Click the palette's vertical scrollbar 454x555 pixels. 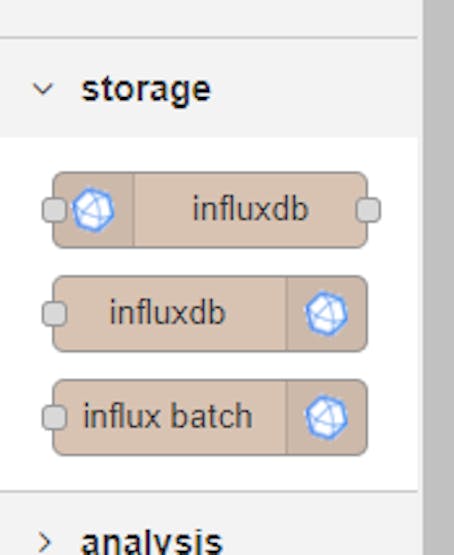coord(438,278)
